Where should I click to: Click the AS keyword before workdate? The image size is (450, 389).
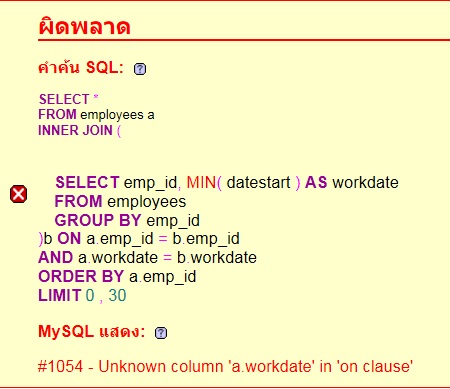click(x=316, y=183)
